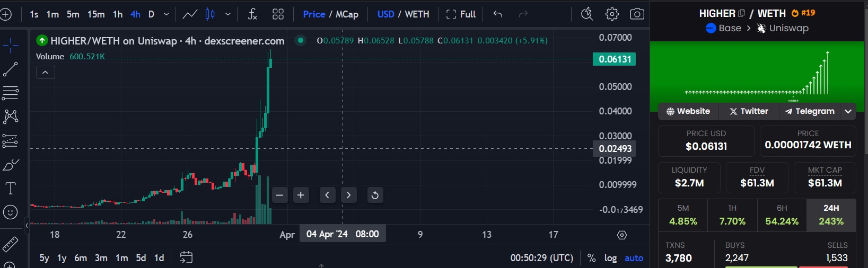Select the brush drawing tool
This screenshot has height=268, width=868.
pos(11,165)
